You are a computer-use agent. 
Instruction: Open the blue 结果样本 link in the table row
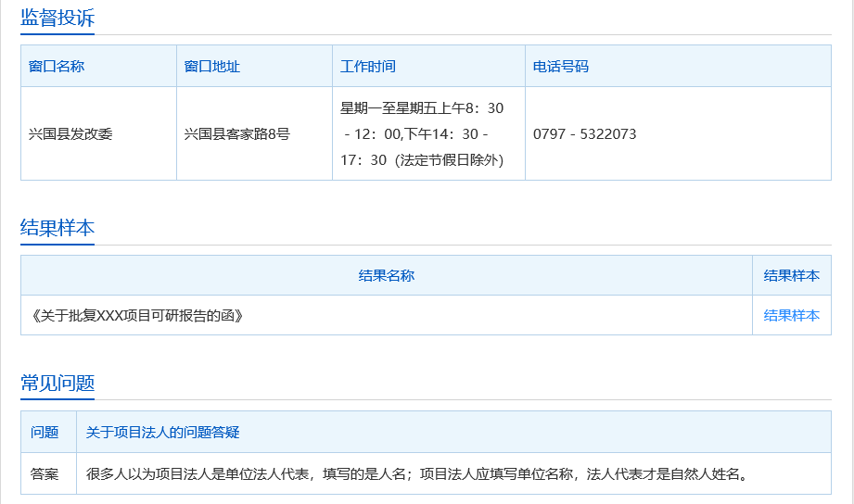[791, 315]
